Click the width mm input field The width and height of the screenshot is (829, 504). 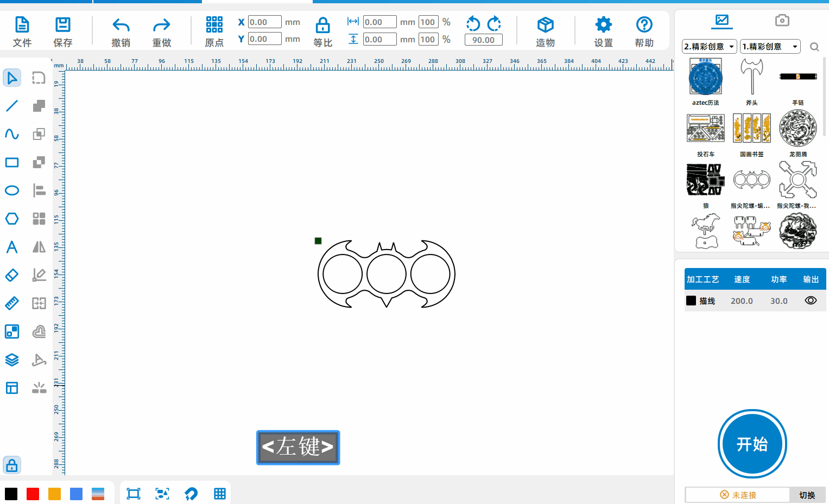pyautogui.click(x=380, y=22)
